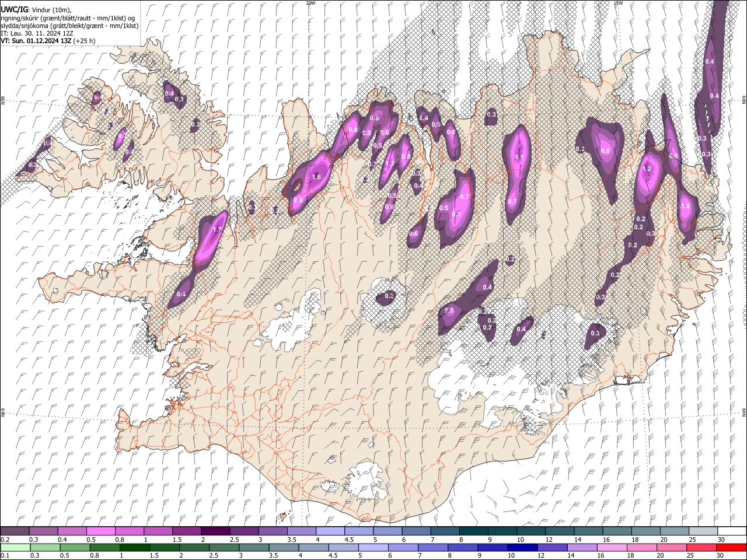Click dark teal snow swatch for 9–10
The image size is (747, 560).
502,531
